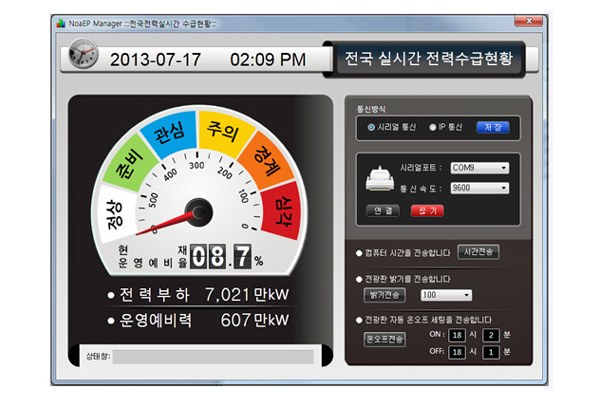Click the clock icon beside the date

(83, 58)
